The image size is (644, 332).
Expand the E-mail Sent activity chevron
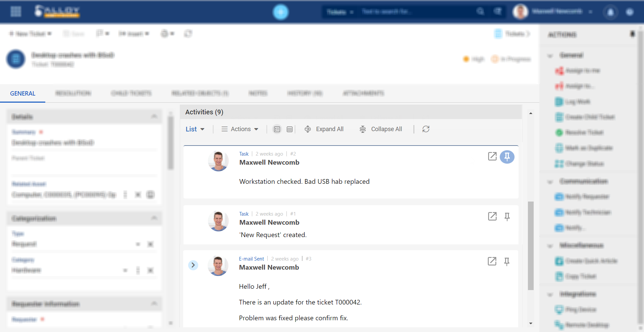[x=193, y=265]
